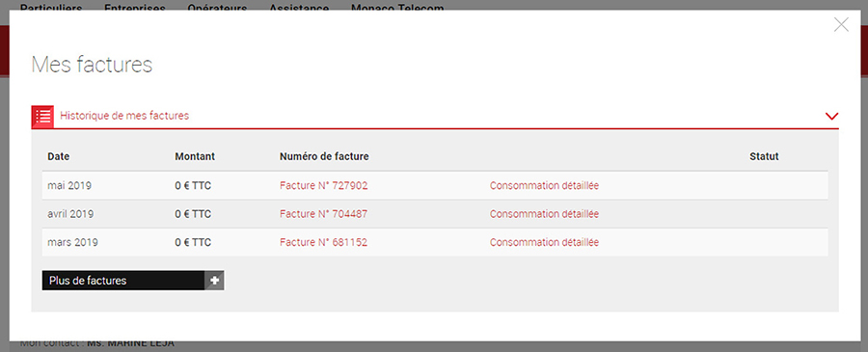Select the Opérateurs menu item

tap(217, 9)
